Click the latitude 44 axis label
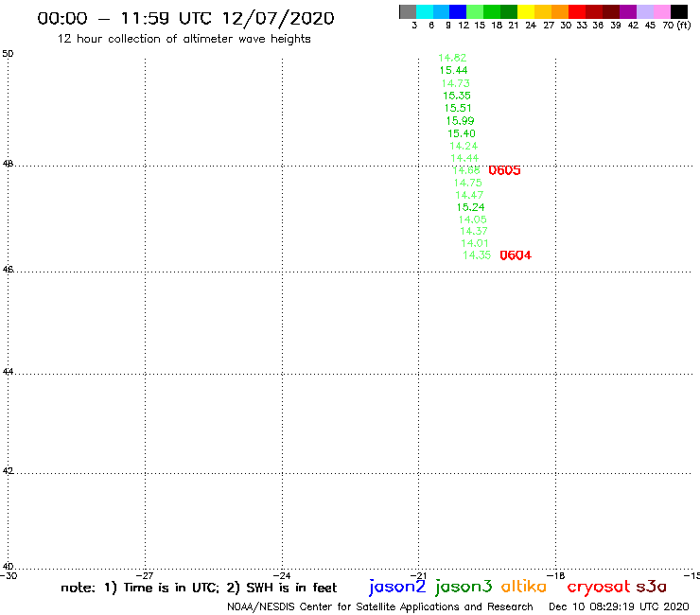Viewport: 700px width, 615px height. pos(8,372)
